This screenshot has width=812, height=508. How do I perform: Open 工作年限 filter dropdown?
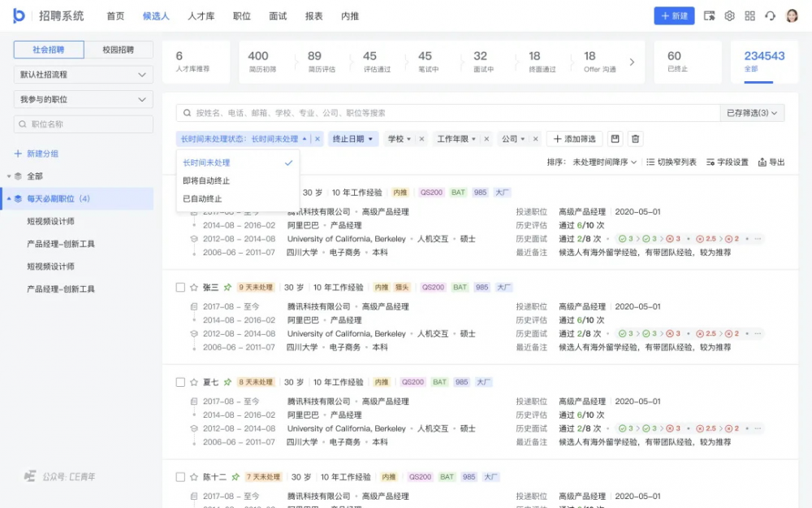pos(456,139)
